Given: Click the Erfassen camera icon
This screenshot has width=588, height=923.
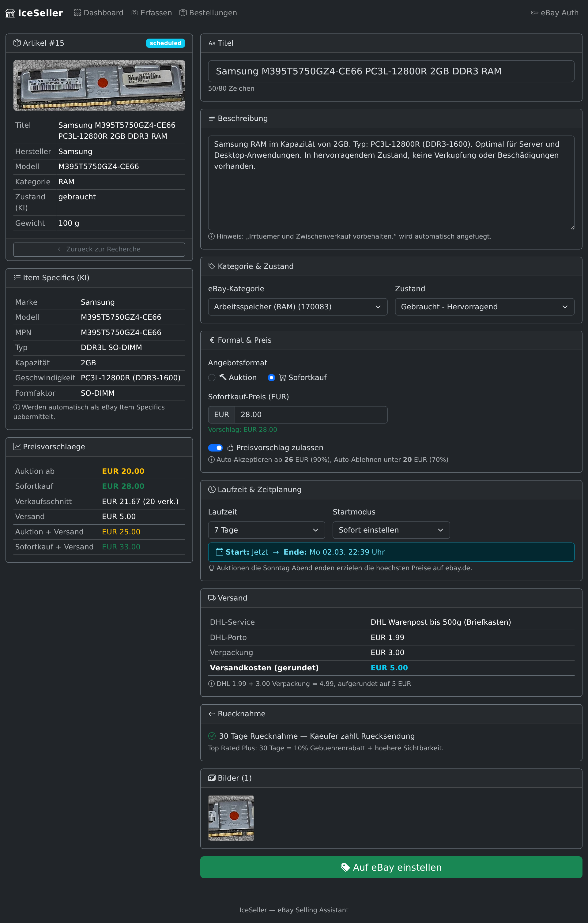Looking at the screenshot, I should [x=134, y=13].
